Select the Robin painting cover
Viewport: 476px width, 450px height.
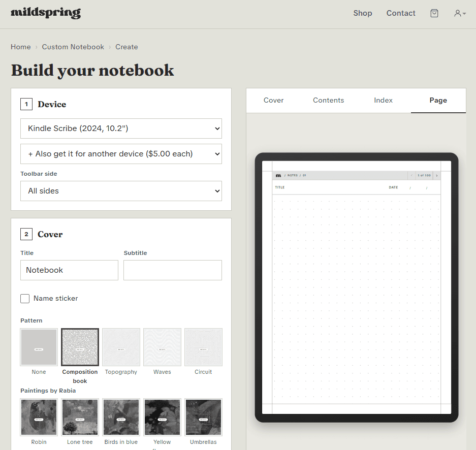39,417
